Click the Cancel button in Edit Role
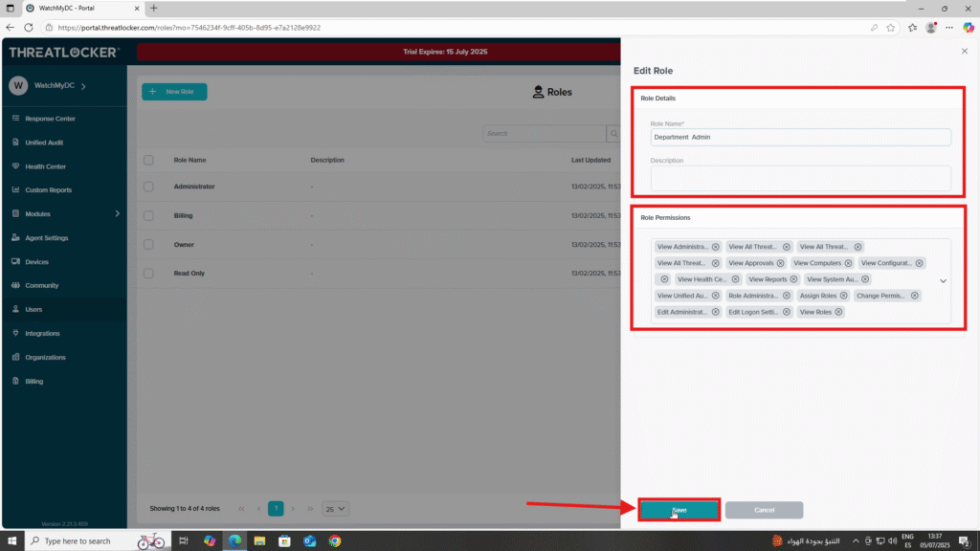This screenshot has width=980, height=551. (764, 510)
